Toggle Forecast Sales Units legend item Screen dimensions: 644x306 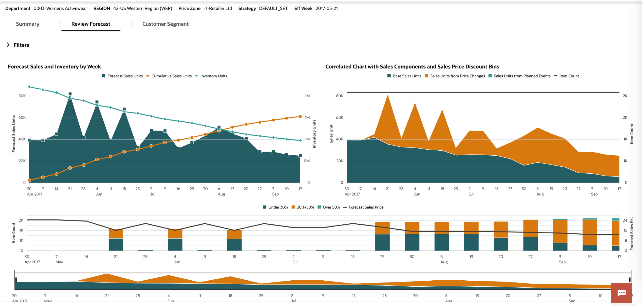click(125, 76)
